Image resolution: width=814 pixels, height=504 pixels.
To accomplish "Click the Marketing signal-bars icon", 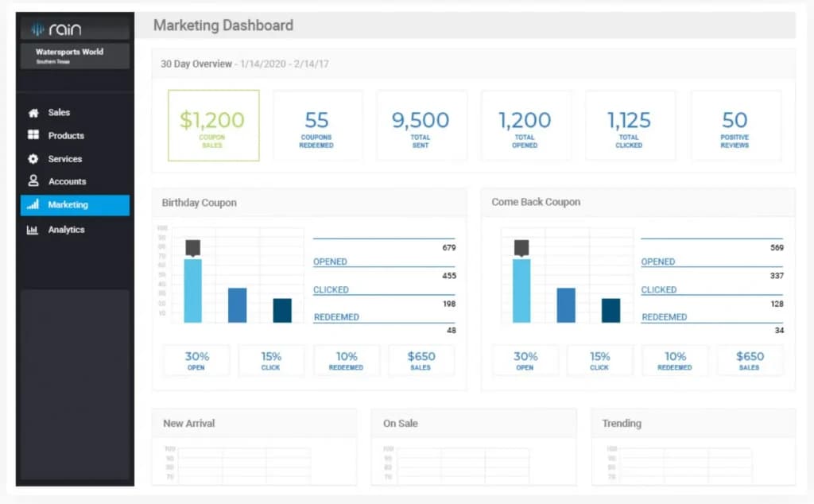I will [x=33, y=204].
